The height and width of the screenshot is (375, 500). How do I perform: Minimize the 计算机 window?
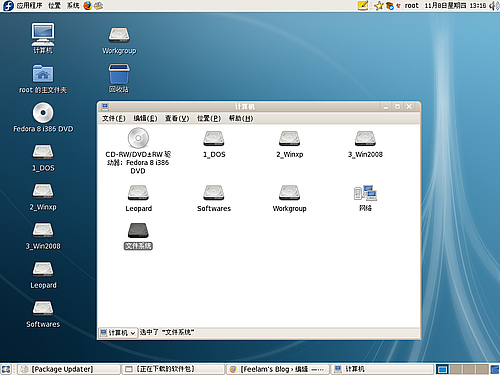click(386, 107)
